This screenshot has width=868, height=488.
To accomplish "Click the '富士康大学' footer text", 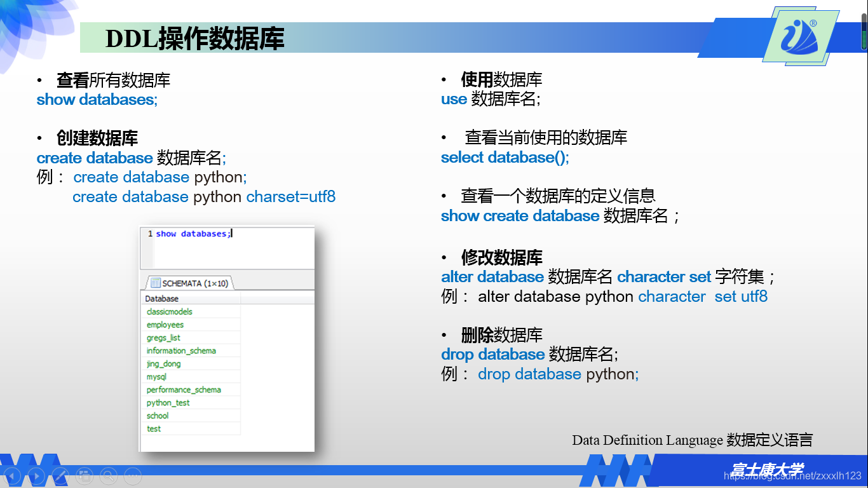I will (766, 471).
